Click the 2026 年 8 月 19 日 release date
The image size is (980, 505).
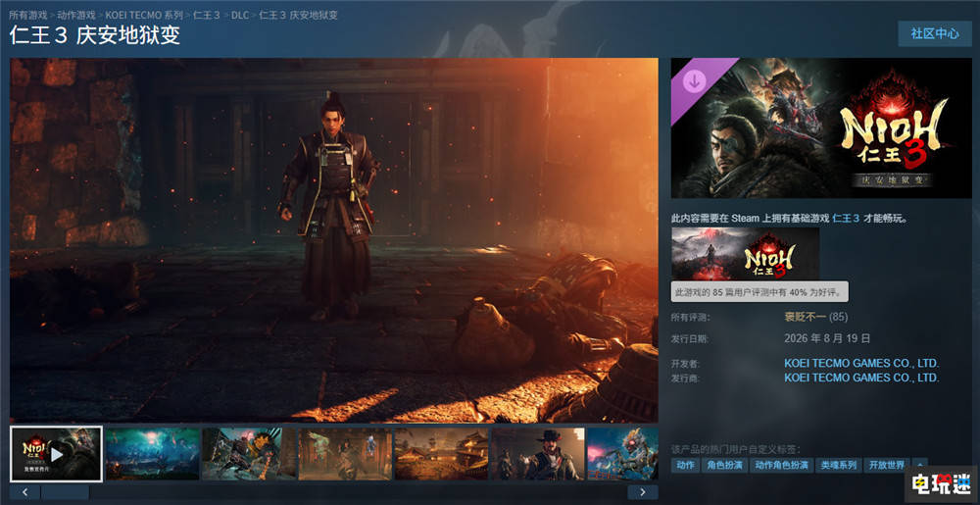tap(827, 338)
